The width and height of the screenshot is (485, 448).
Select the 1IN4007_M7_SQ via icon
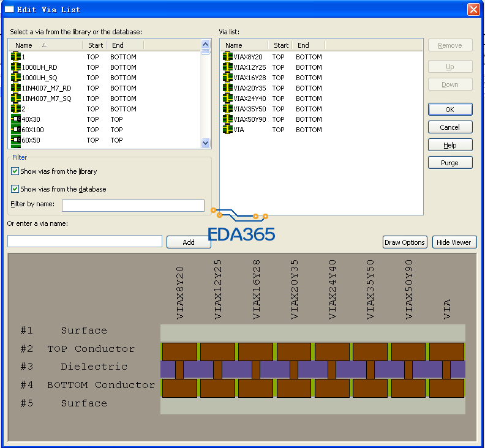[16, 99]
